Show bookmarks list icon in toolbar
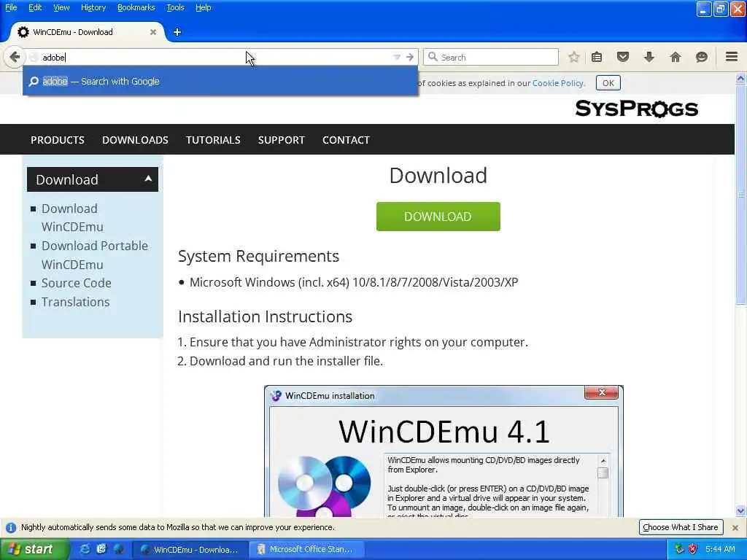 [x=597, y=57]
